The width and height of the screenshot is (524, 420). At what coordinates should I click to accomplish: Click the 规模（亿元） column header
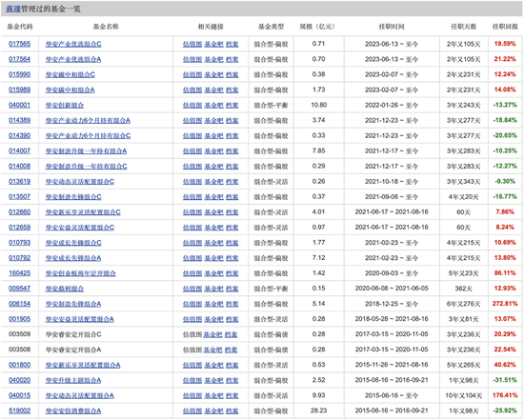[318, 27]
